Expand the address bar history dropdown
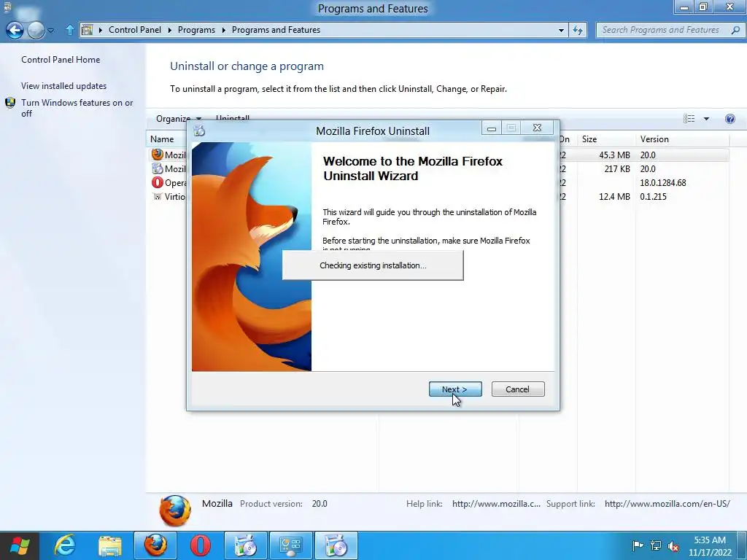Screen dimensions: 747x560 click(561, 30)
